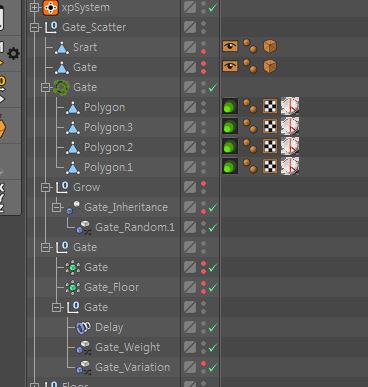
Task: Select the green material tag on Polygon row
Action: click(230, 107)
